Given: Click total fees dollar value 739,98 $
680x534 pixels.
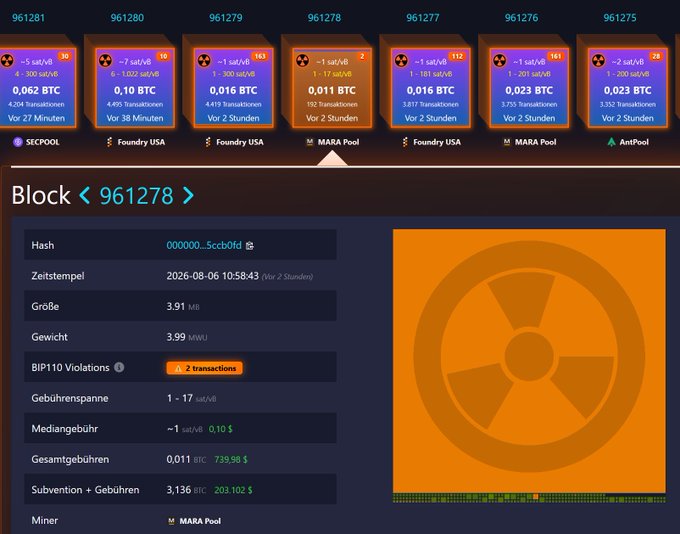Looking at the screenshot, I should (231, 459).
